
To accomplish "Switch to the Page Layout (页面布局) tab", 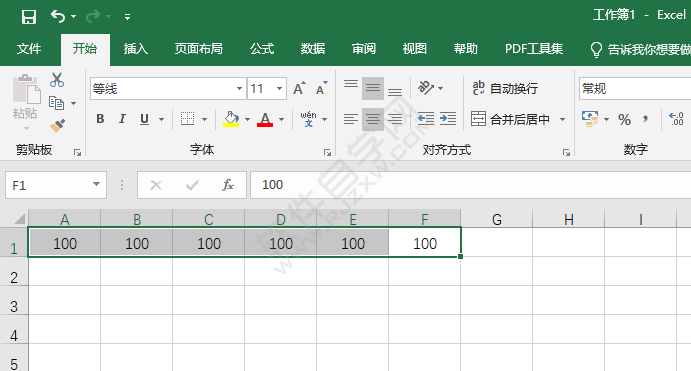I will coord(199,48).
